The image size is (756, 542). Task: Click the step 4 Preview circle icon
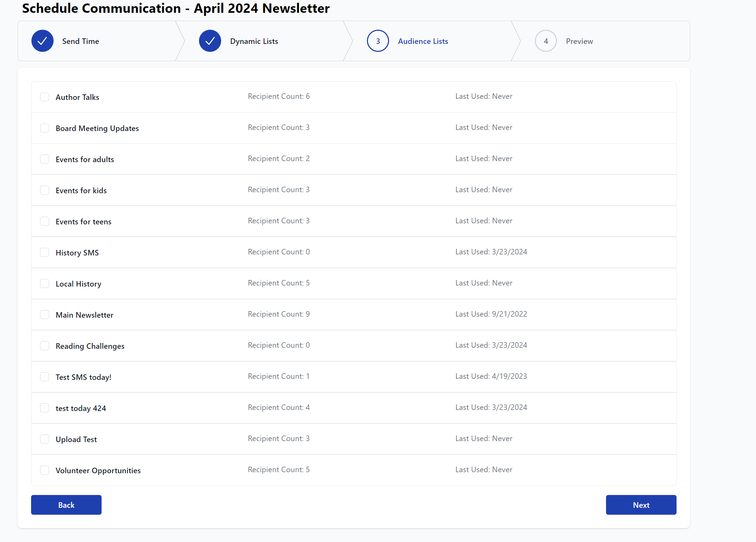tap(546, 41)
